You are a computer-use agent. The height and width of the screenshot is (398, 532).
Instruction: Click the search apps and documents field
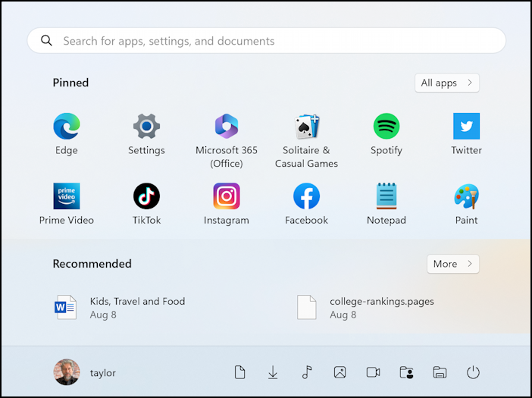266,41
